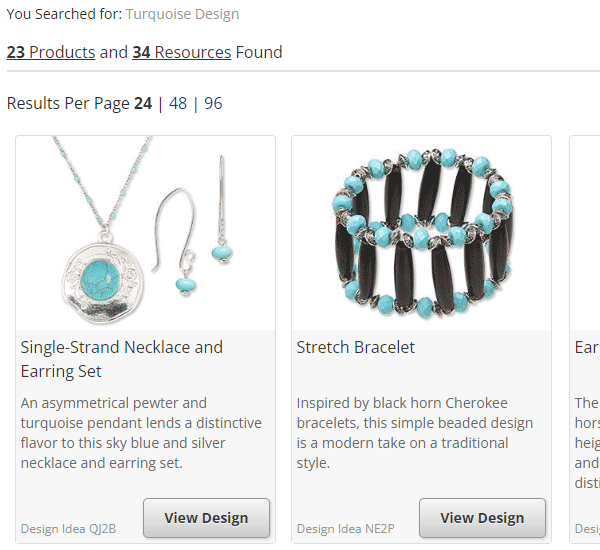
Task: Click the Design Idea QJ2B label
Action: coord(68,528)
